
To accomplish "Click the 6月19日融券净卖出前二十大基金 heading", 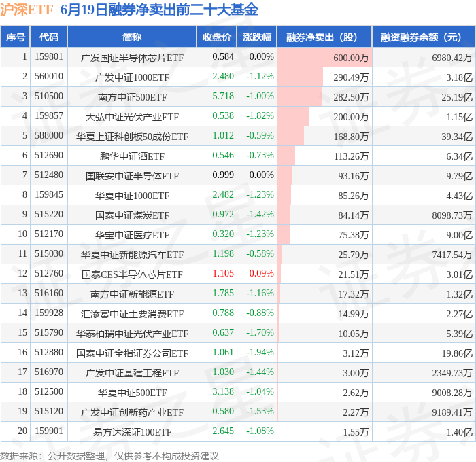I will tap(159, 10).
